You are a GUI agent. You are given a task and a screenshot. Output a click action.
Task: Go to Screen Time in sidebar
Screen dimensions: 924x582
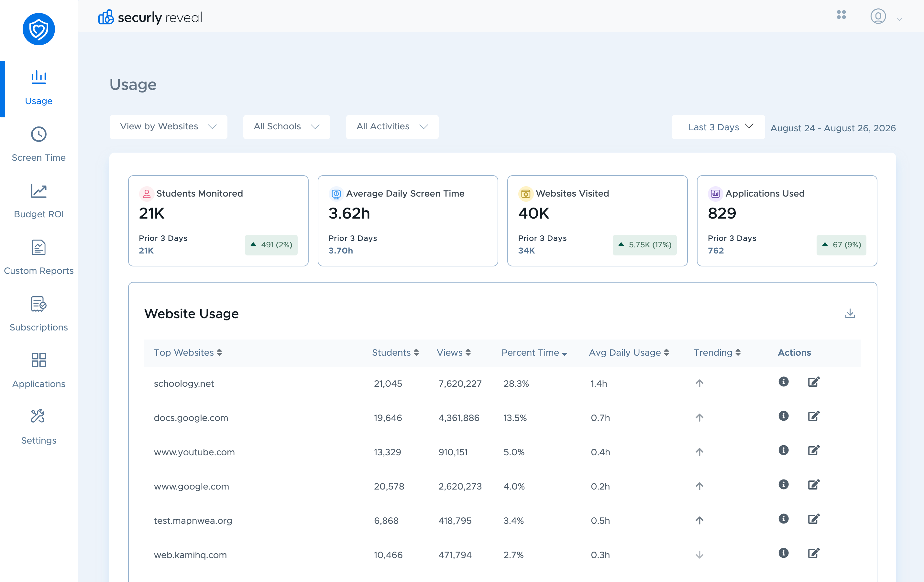coord(39,145)
